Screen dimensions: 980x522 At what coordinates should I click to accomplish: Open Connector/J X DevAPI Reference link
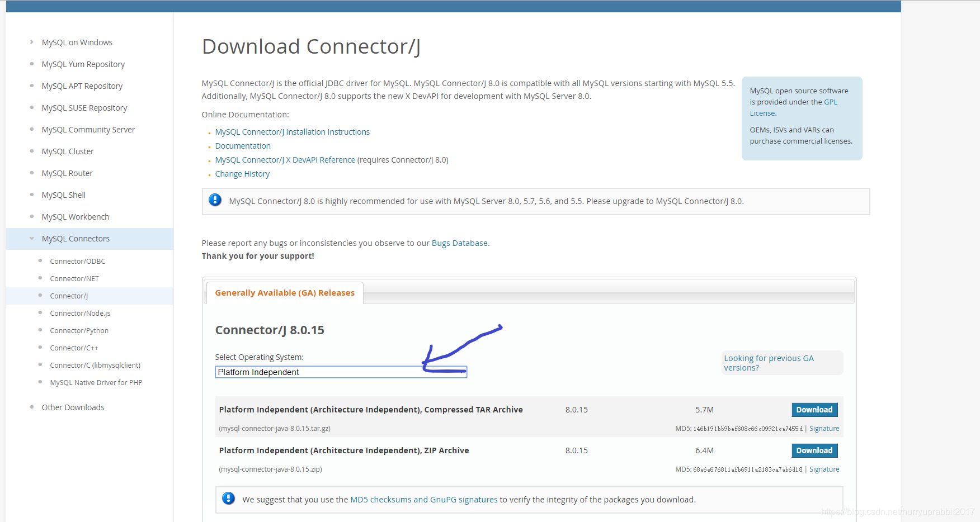coord(285,160)
